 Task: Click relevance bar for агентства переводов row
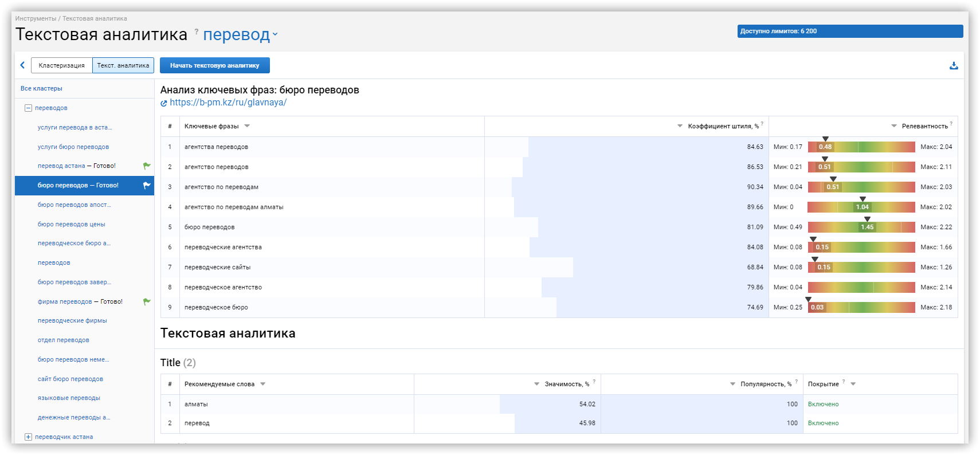[861, 147]
